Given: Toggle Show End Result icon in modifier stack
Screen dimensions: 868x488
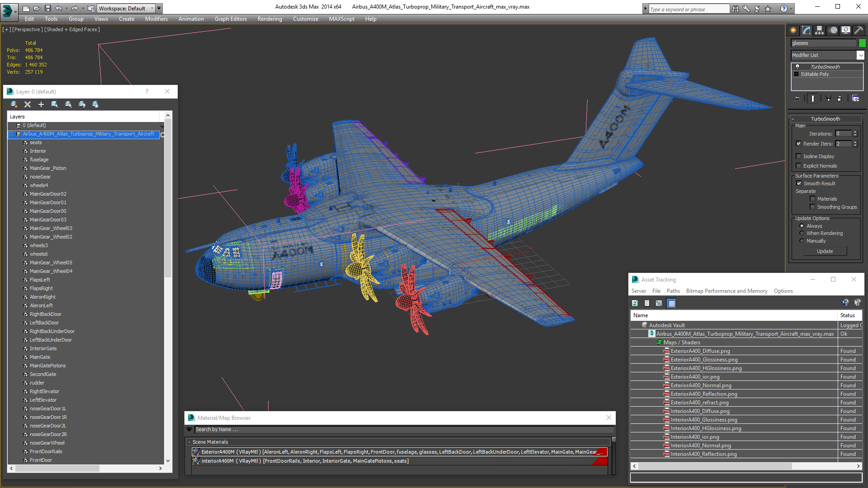Looking at the screenshot, I should (x=813, y=98).
